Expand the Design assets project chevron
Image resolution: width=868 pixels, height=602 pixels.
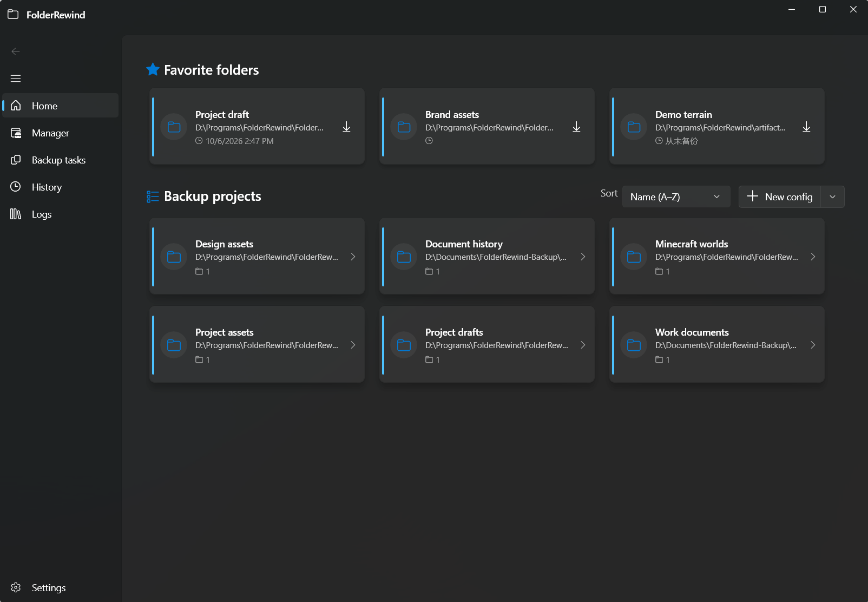click(353, 257)
